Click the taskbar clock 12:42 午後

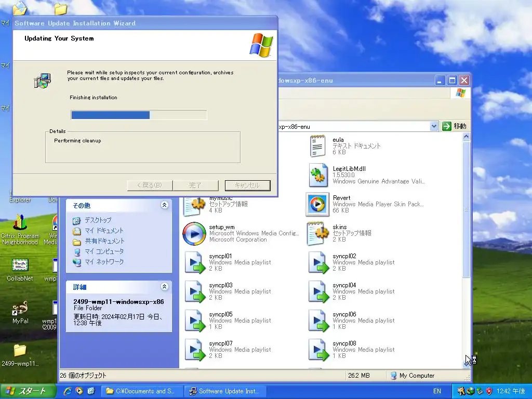click(511, 391)
